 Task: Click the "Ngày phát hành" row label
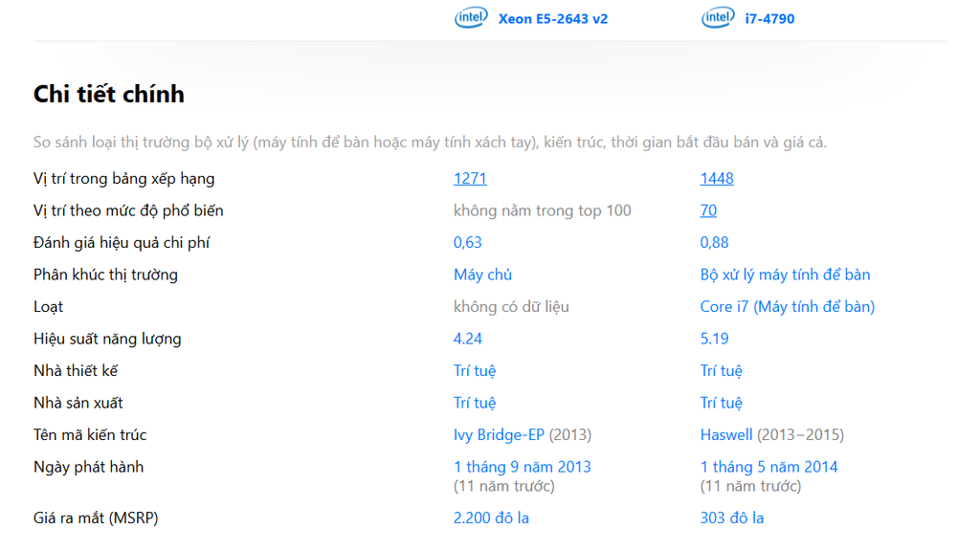tap(89, 467)
